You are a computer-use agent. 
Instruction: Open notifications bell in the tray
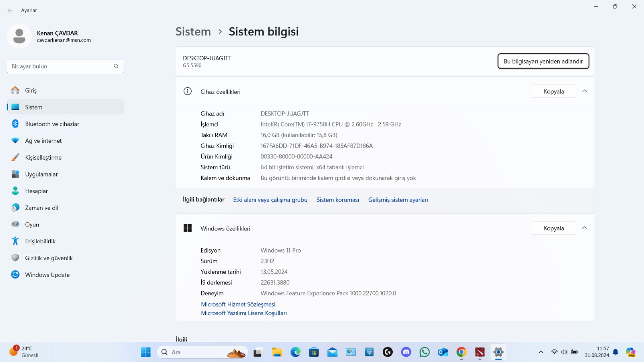pos(615,352)
